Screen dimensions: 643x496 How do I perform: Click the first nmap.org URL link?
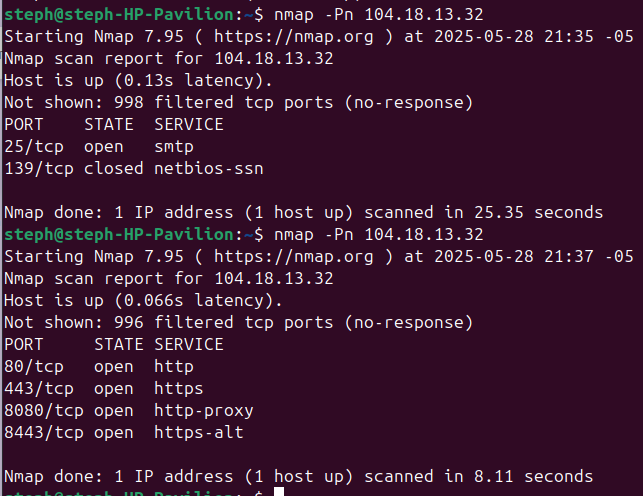pyautogui.click(x=294, y=37)
